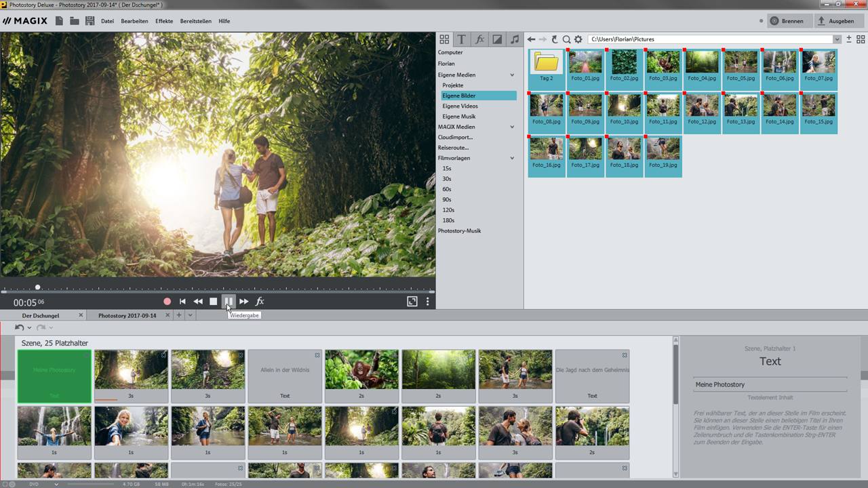868x488 pixels.
Task: Start recording with the red record button
Action: [167, 302]
